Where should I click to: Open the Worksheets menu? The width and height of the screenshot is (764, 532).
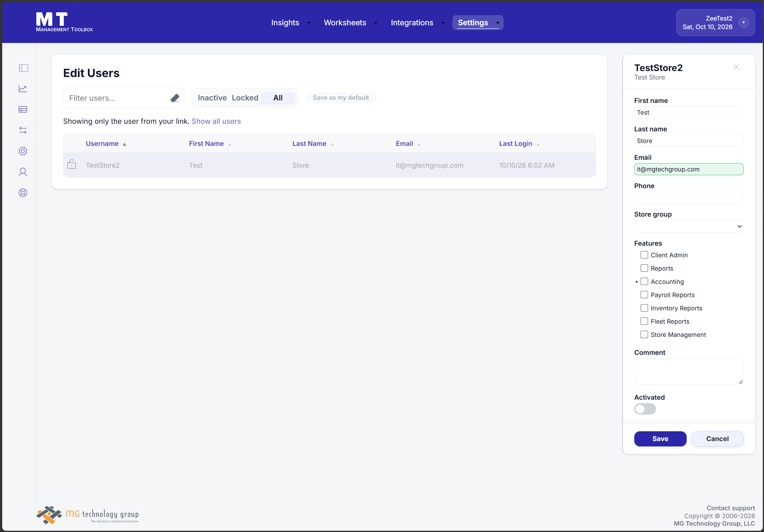[x=350, y=23]
